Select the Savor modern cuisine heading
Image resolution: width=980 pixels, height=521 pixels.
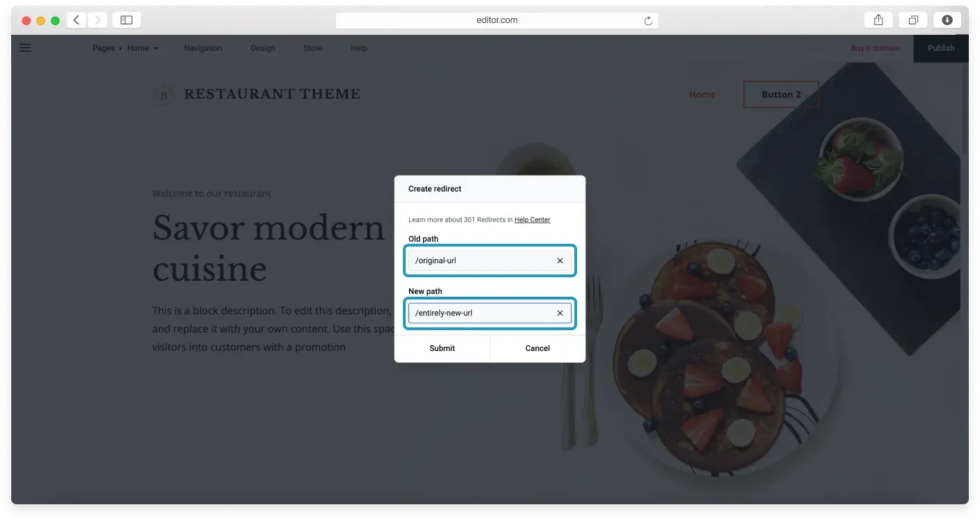click(268, 248)
